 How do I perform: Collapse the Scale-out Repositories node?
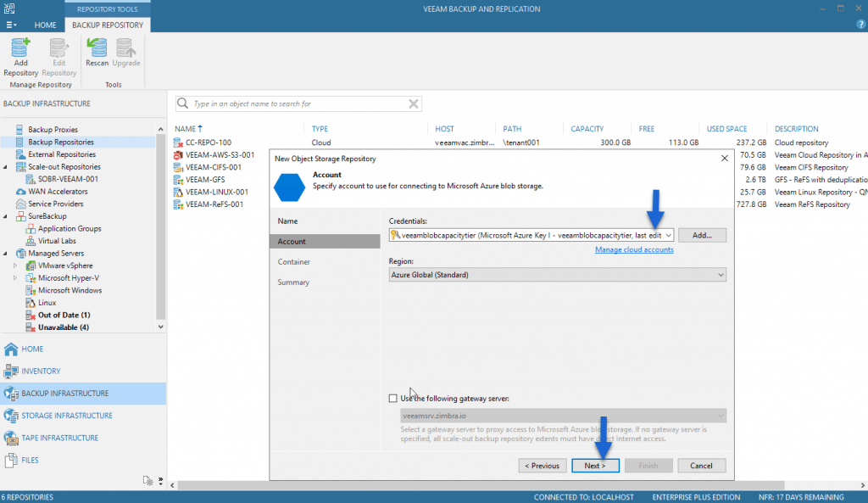coord(6,167)
